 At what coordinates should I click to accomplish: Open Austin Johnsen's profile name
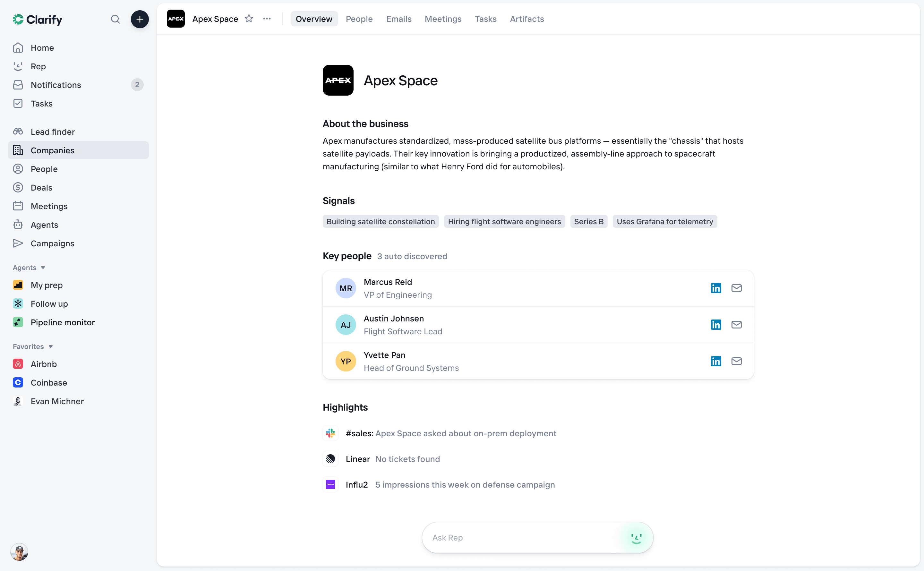coord(394,318)
